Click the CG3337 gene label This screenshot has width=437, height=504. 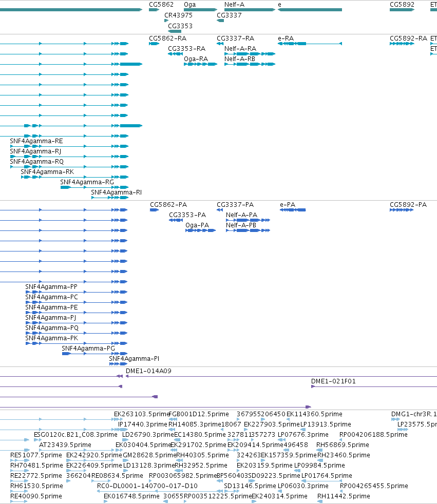coord(229,15)
